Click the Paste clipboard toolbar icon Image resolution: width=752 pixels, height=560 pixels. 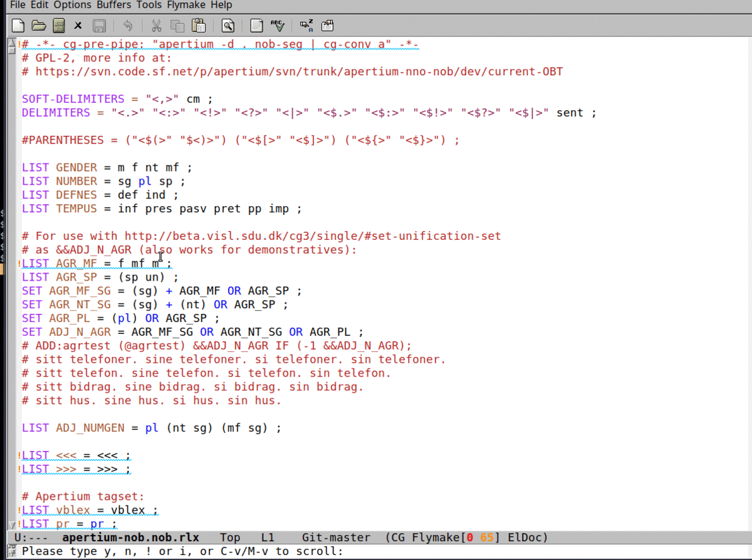pos(199,26)
